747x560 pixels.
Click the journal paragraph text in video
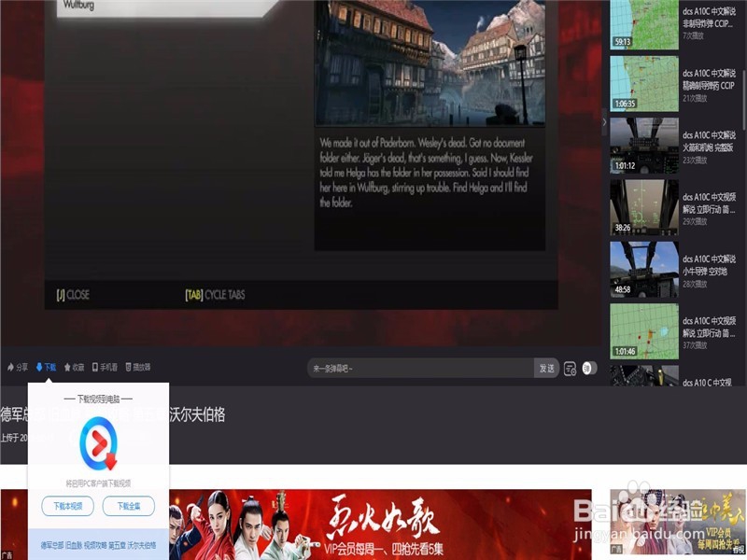coord(426,173)
